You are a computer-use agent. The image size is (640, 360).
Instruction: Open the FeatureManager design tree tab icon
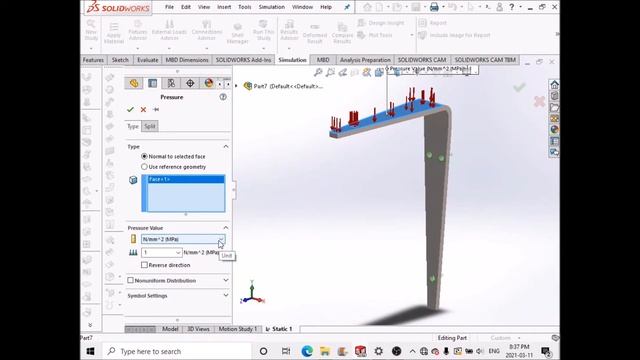(134, 83)
